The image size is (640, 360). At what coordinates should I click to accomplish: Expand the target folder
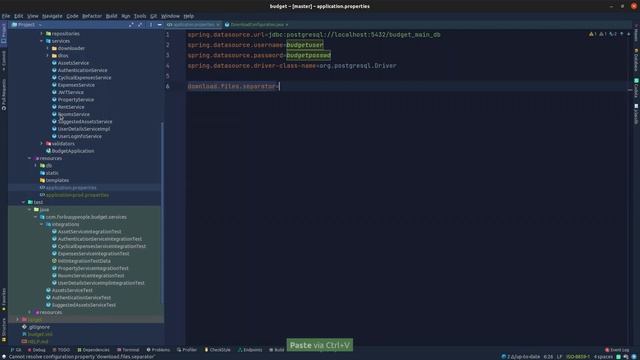click(x=18, y=320)
